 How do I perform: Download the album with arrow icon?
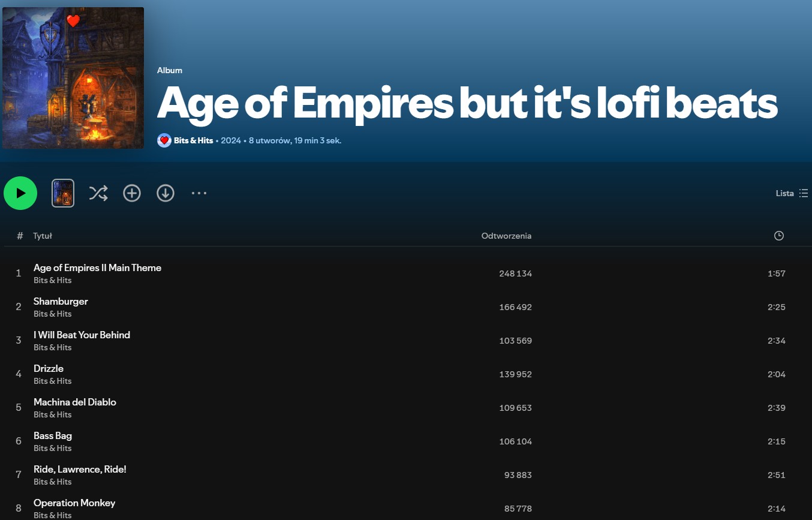(166, 193)
